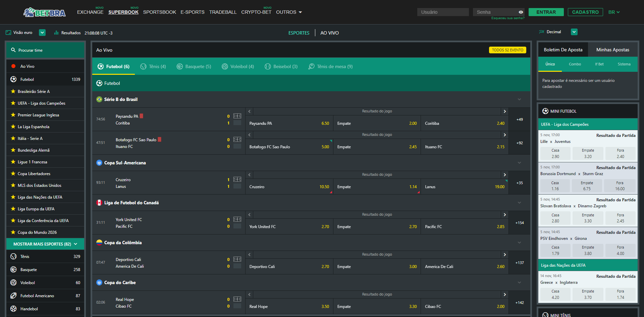Collapse Liga de Futebol do Canadá section
644x317 pixels.
(x=519, y=203)
